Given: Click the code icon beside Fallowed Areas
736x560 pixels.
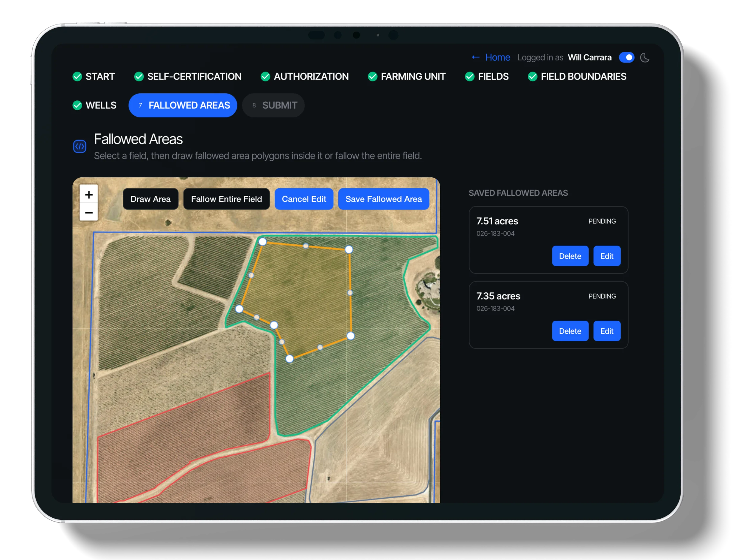Looking at the screenshot, I should pyautogui.click(x=80, y=146).
